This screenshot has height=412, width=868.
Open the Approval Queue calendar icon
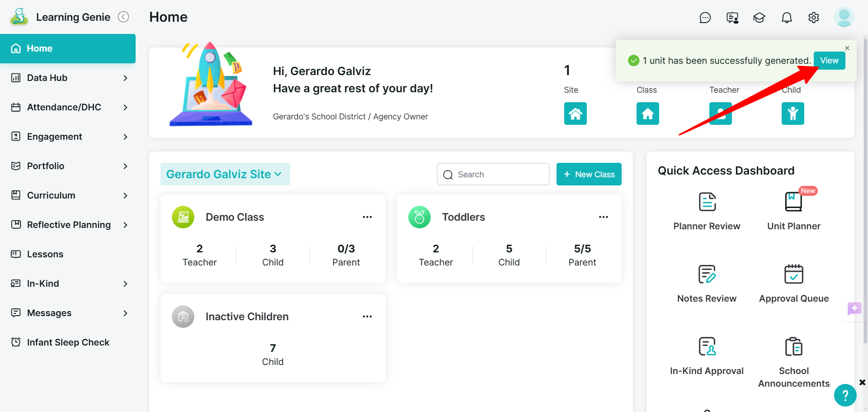793,274
